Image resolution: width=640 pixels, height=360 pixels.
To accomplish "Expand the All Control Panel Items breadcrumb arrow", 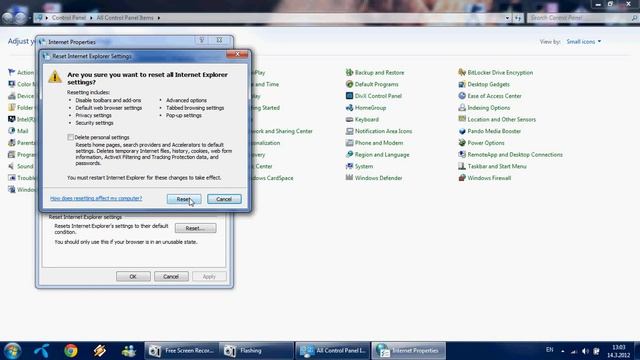I will point(159,18).
